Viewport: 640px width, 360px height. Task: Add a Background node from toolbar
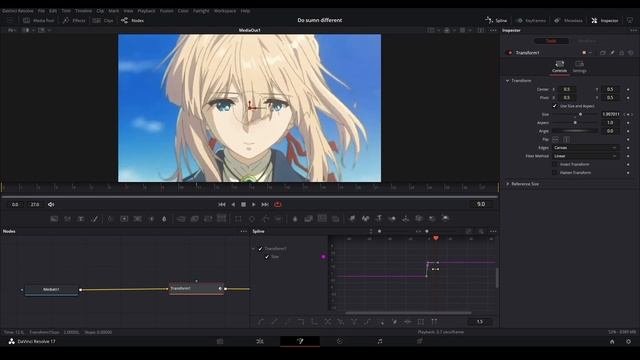[x=54, y=219]
